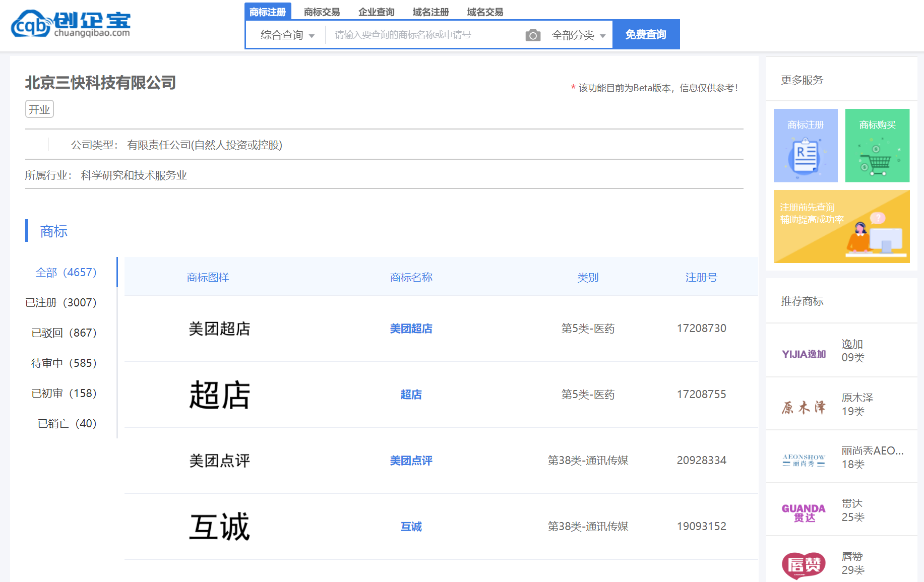Click registration number 17208730
Screen dimensions: 924x582
[x=701, y=329]
